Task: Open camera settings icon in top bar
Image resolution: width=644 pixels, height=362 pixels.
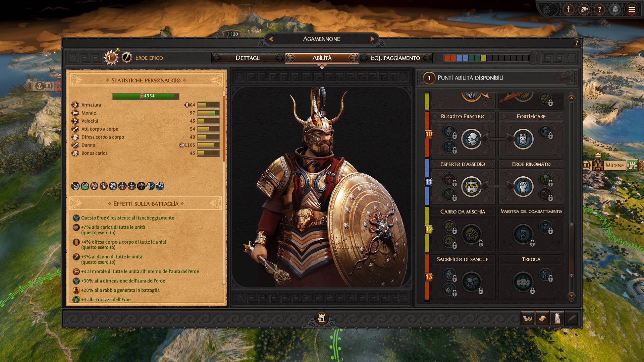Action: coord(584,10)
